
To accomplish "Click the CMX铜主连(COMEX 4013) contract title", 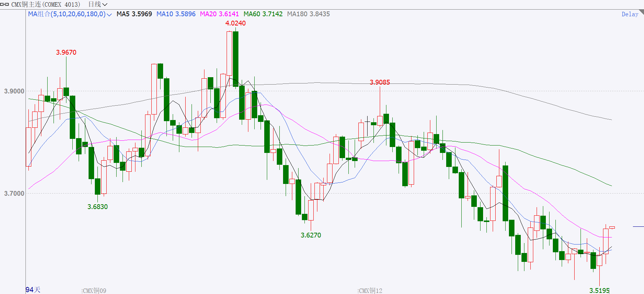I will click(46, 4).
